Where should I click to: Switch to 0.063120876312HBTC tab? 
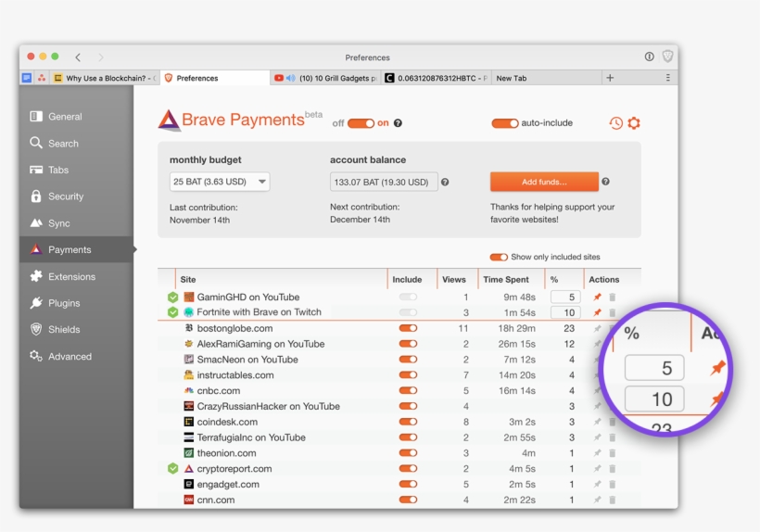click(436, 78)
